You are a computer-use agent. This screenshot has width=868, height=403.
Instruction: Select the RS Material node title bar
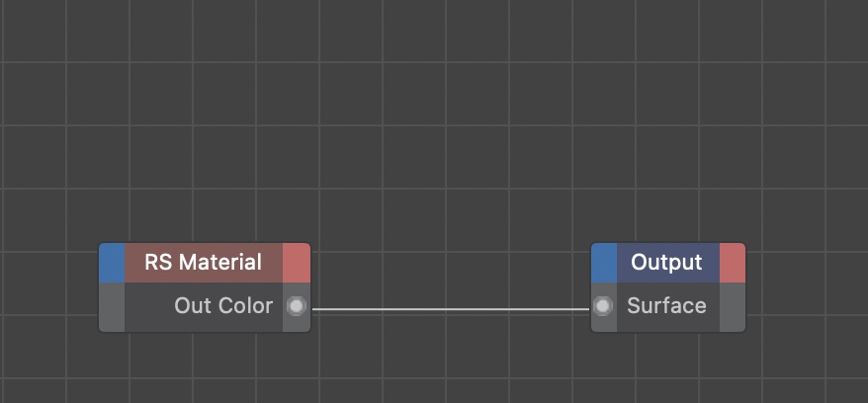[204, 263]
